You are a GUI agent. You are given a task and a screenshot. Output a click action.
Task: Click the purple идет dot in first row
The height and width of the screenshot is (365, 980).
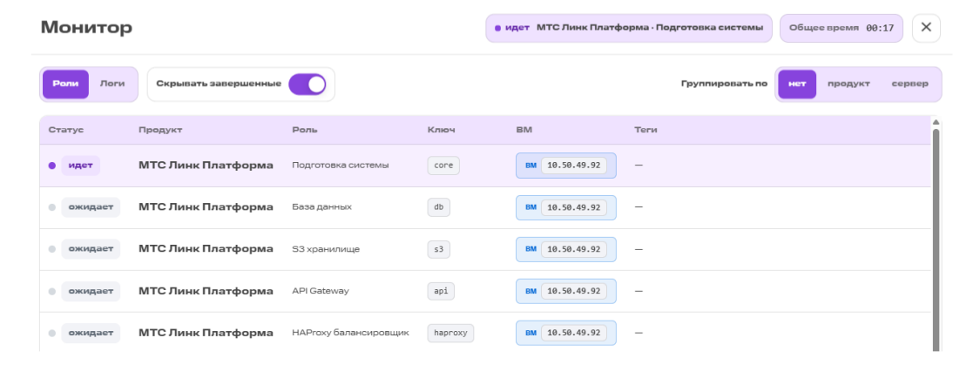[x=52, y=166]
